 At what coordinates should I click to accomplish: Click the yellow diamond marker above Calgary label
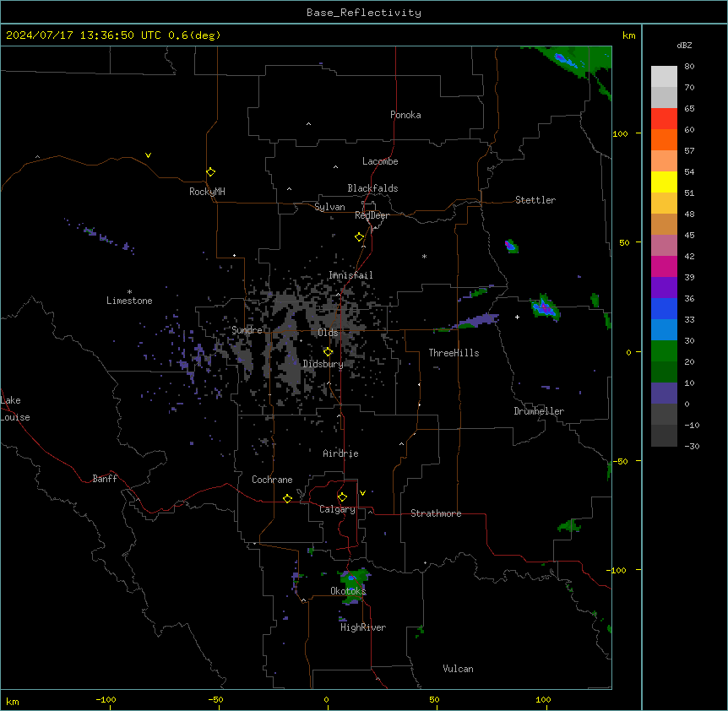click(x=342, y=497)
